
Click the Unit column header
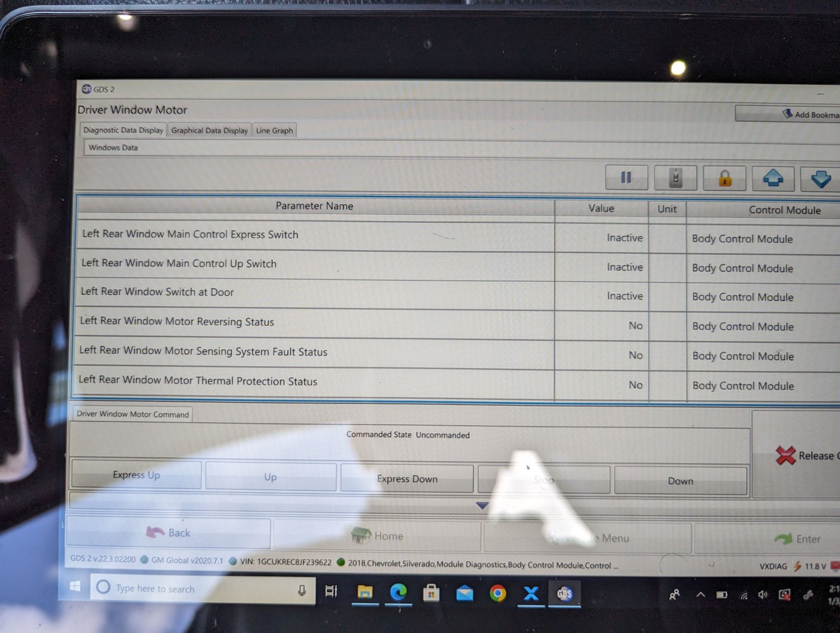(667, 209)
